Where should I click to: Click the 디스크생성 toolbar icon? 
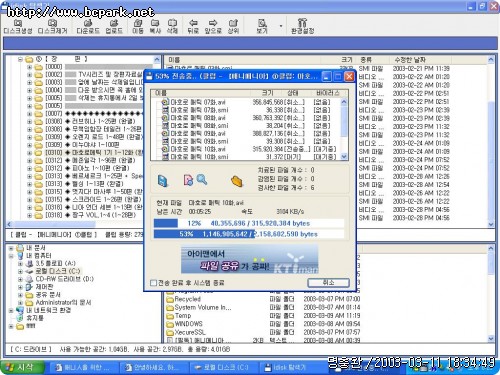click(x=18, y=23)
